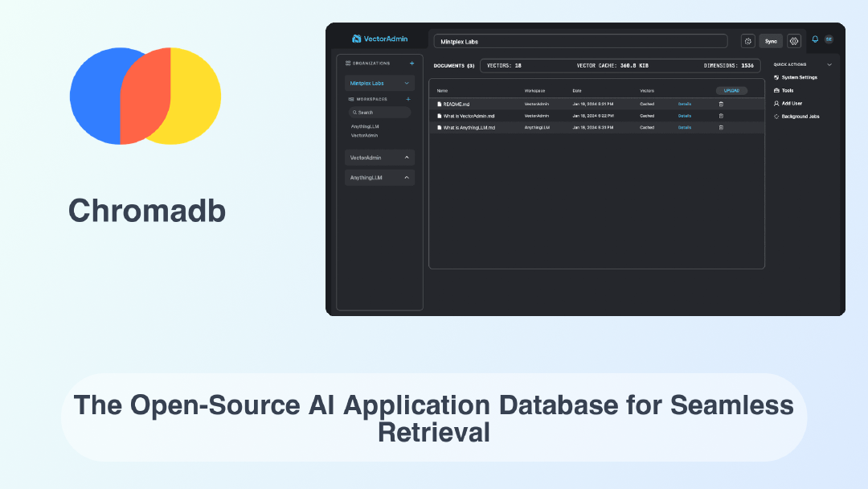The width and height of the screenshot is (868, 489).
Task: Click the Dimensions: 1536 statistic
Action: point(728,65)
